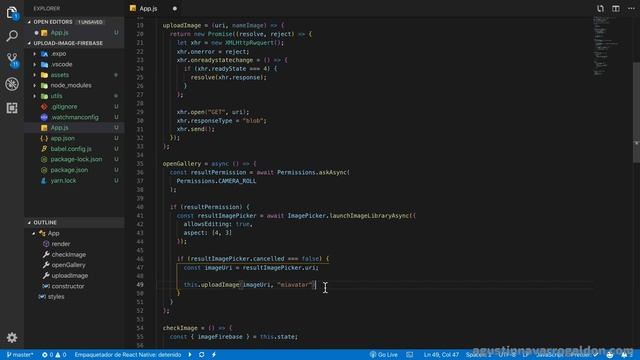Click the feedback smiley in status bar
Screen dimensions: 640x360
point(610,355)
